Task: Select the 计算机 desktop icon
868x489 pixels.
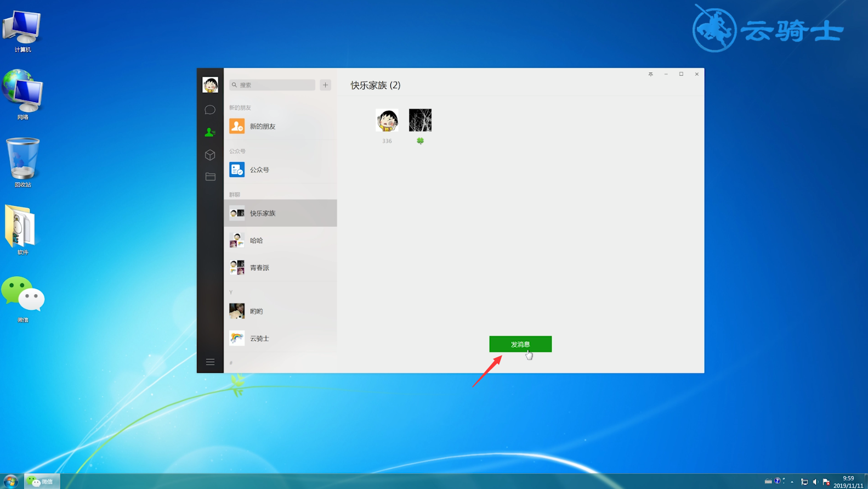Action: (22, 31)
